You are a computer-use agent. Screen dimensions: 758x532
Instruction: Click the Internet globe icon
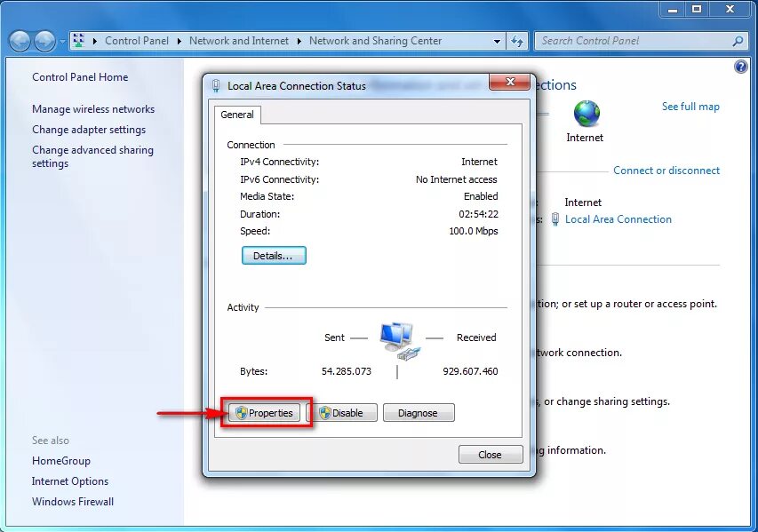coord(586,114)
